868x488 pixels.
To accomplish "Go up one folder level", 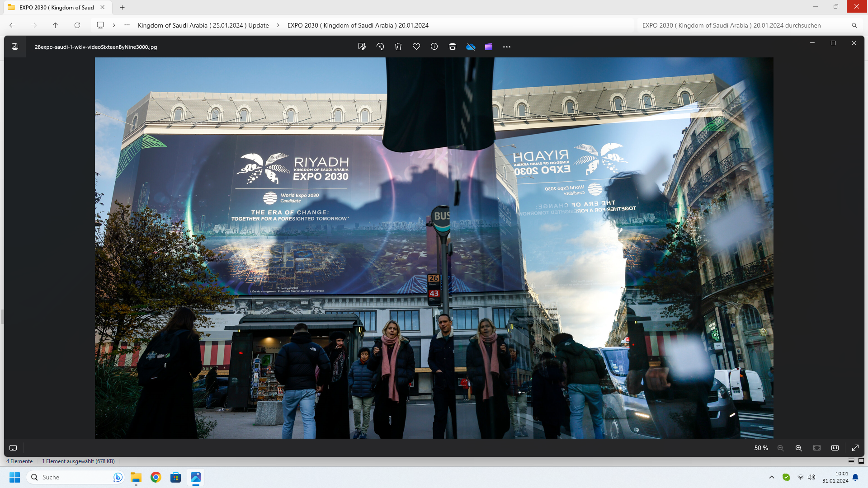I will point(56,25).
